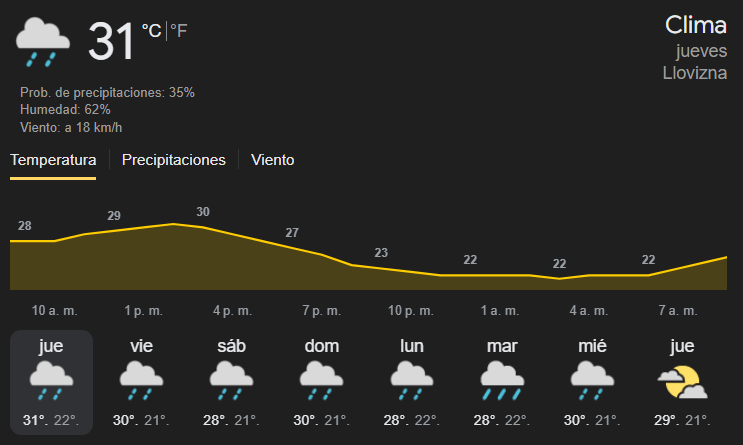743x445 pixels.
Task: Open the Viento tab
Action: [272, 160]
